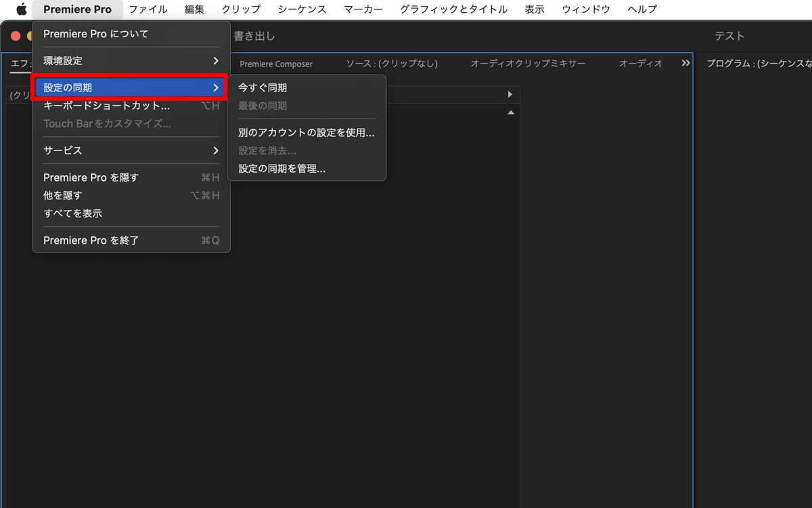Open 設定の同期を管理...
Screen dimensions: 812x508
(307, 169)
